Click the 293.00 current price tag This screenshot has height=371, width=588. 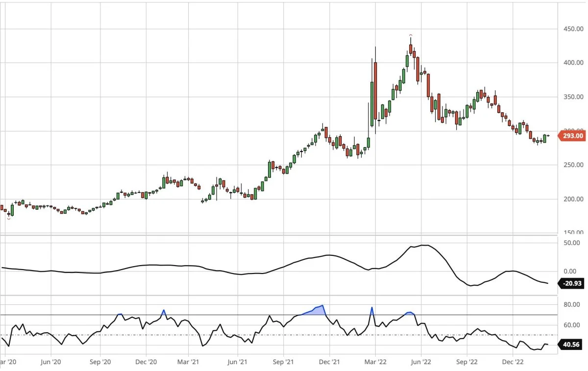[x=572, y=136]
